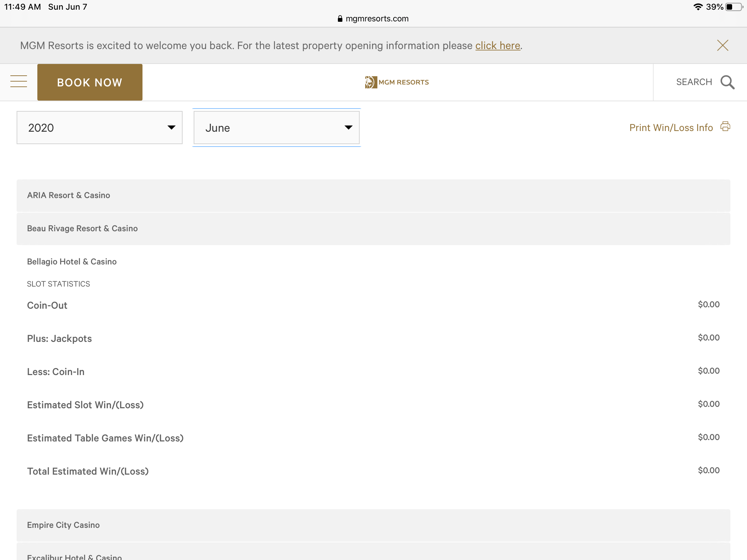Viewport: 747px width, 560px height.
Task: Click Print Win/Loss Info link
Action: (x=671, y=128)
